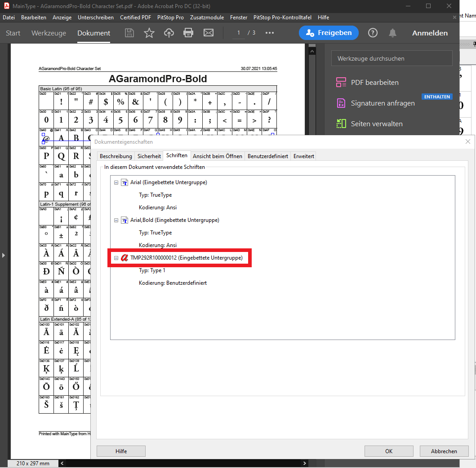Screen dimensions: 476x468
Task: Open the Anzeige menu
Action: coord(62,18)
